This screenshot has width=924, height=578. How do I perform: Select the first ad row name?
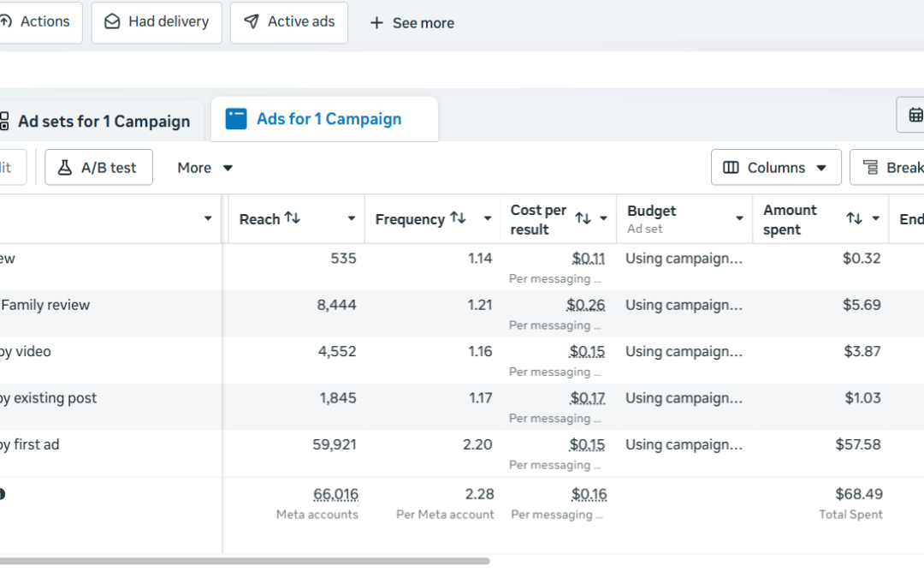(x=29, y=444)
